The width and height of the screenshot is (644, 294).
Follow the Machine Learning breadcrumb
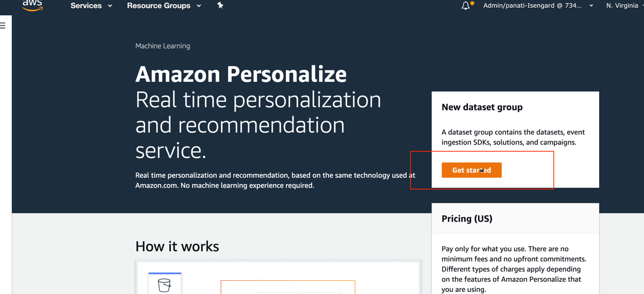(x=163, y=46)
